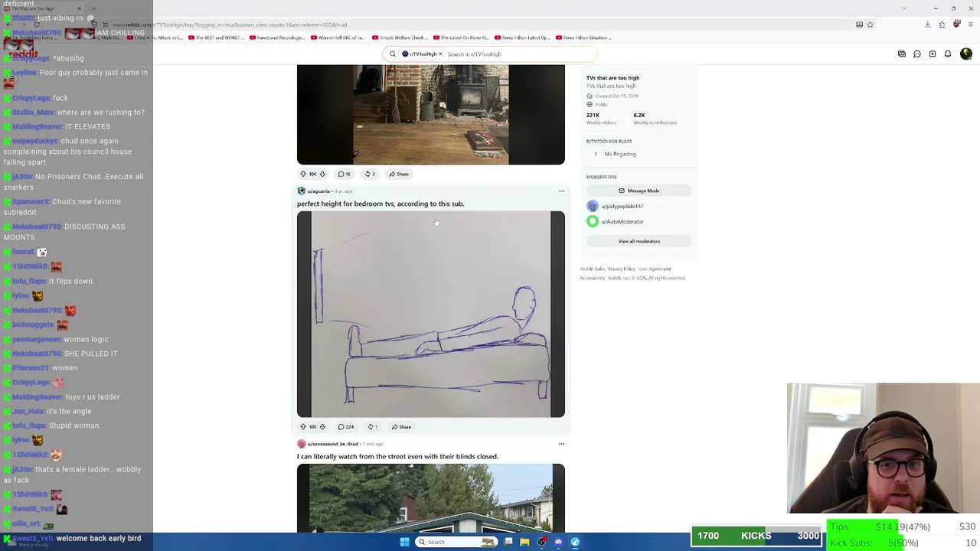The height and width of the screenshot is (551, 980).
Task: Click the browser address bar URL
Action: [230, 24]
